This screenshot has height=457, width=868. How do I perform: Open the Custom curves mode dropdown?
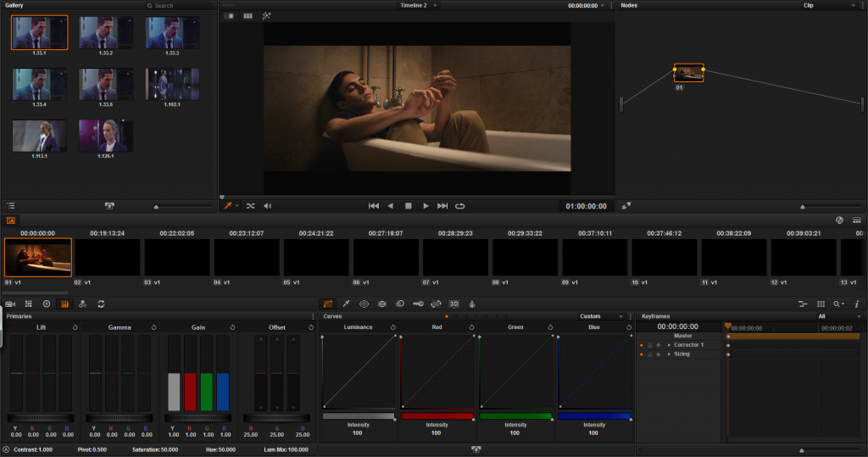click(x=620, y=316)
